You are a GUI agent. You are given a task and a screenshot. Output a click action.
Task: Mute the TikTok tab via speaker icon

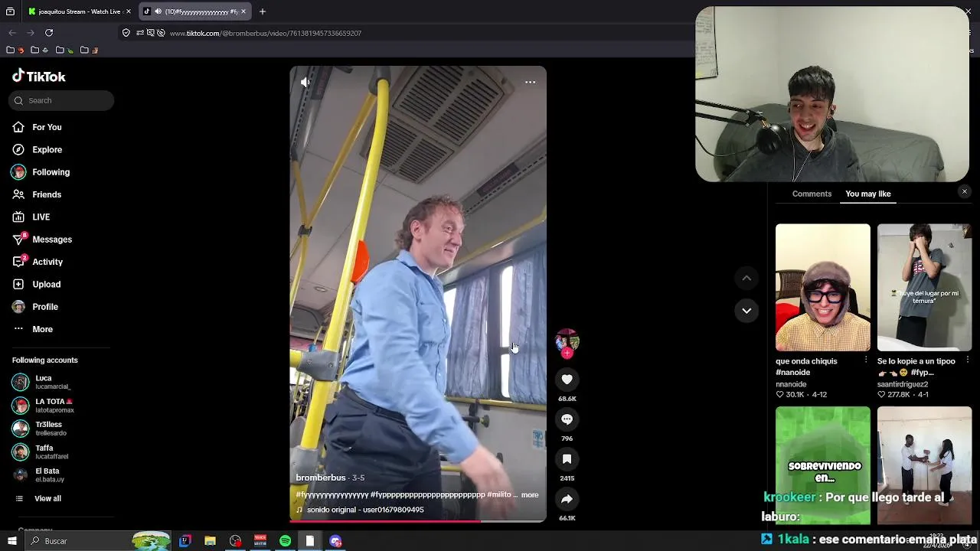(x=158, y=11)
